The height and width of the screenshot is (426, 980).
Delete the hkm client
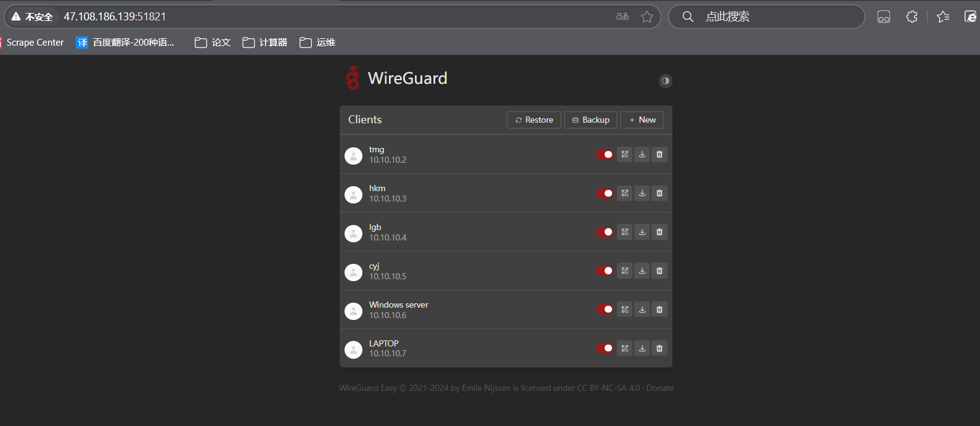[659, 194]
